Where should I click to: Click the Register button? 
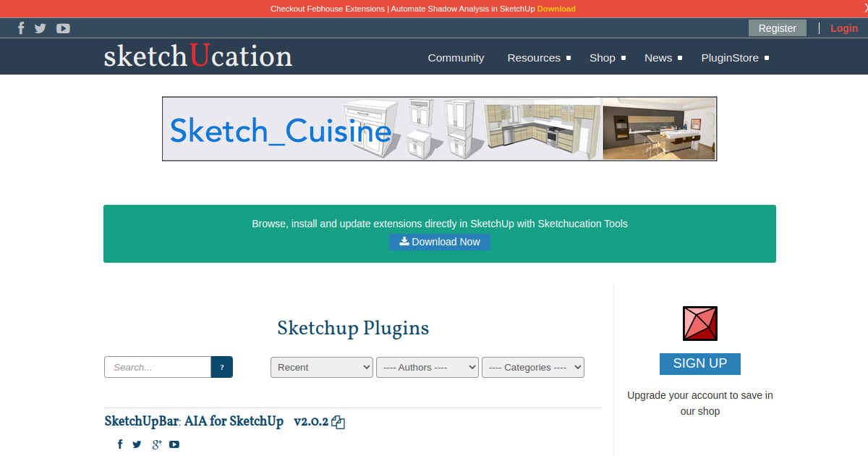[778, 28]
